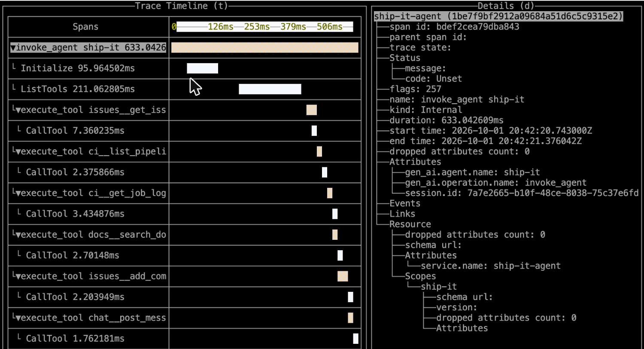
Task: Select the Initialize 95.964502ms span
Action: click(x=88, y=68)
